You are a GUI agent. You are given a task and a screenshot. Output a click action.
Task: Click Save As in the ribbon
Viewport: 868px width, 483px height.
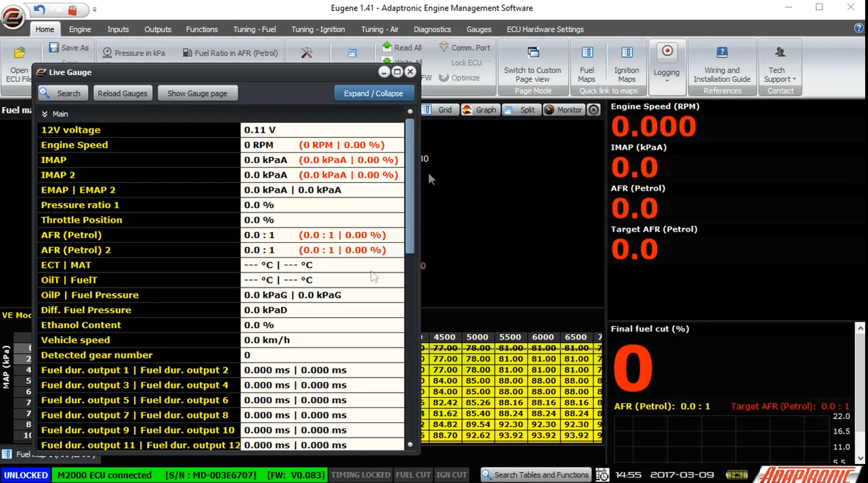pyautogui.click(x=69, y=48)
